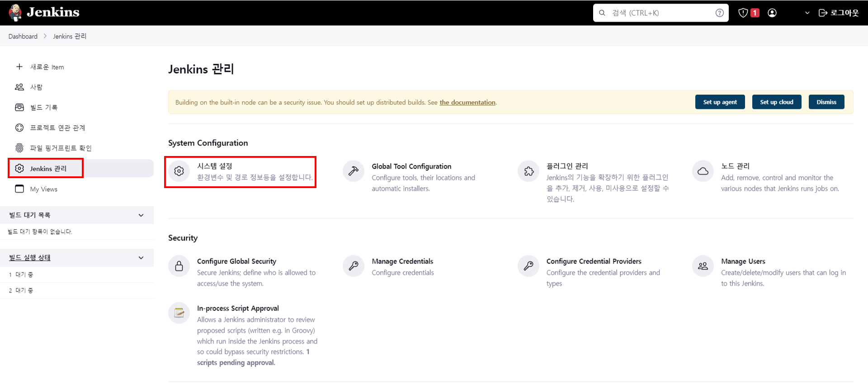Open the security shield warnings icon

coord(743,13)
